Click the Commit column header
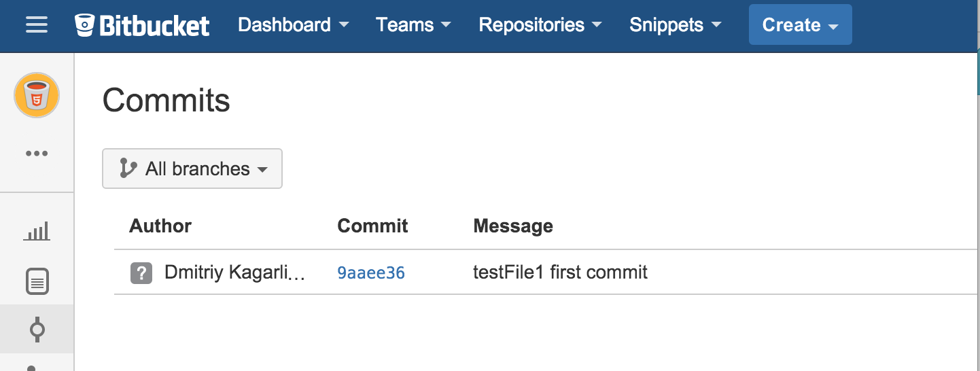The image size is (980, 371). 372,226
